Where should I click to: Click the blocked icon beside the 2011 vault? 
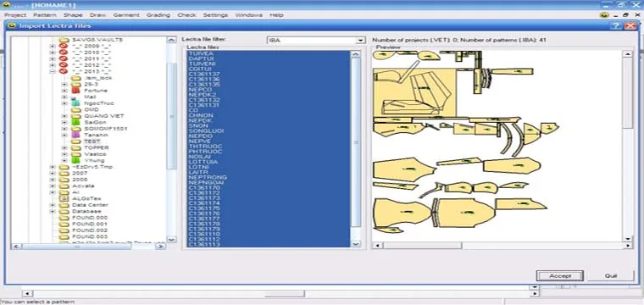64,58
